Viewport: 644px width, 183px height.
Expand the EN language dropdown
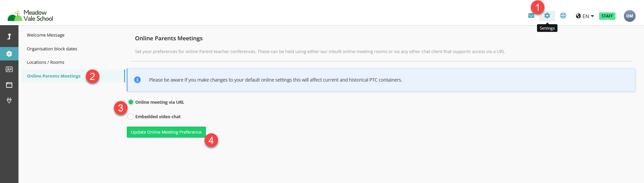[585, 16]
